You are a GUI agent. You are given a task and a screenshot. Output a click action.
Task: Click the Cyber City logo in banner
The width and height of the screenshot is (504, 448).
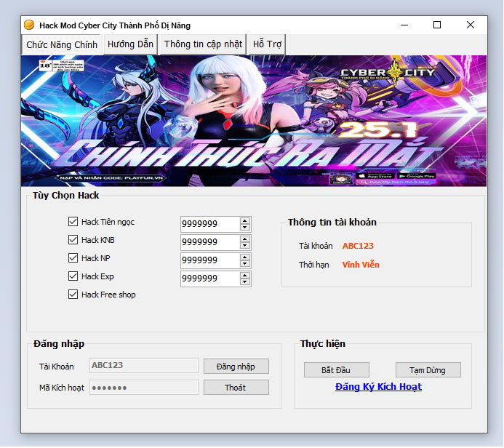[x=388, y=73]
